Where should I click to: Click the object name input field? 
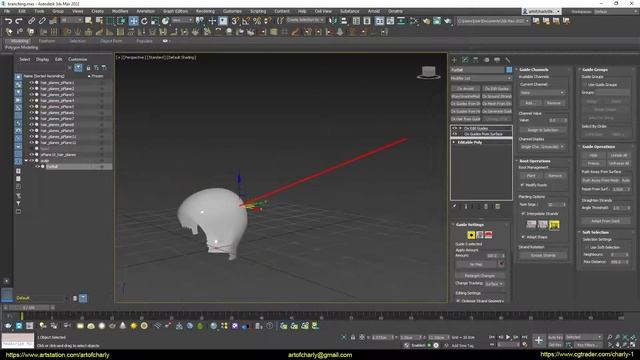[478, 70]
